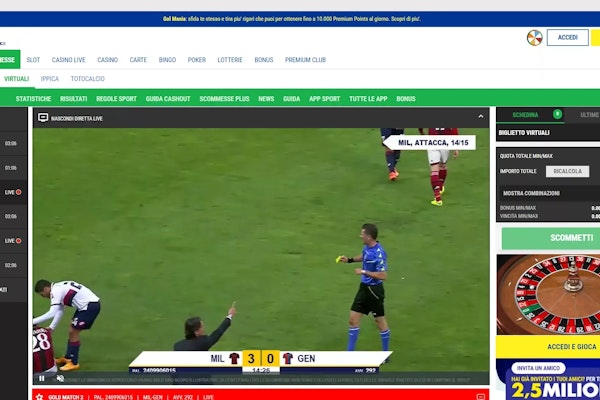The height and width of the screenshot is (400, 600).
Task: Open NEWS in the green bar
Action: [266, 99]
